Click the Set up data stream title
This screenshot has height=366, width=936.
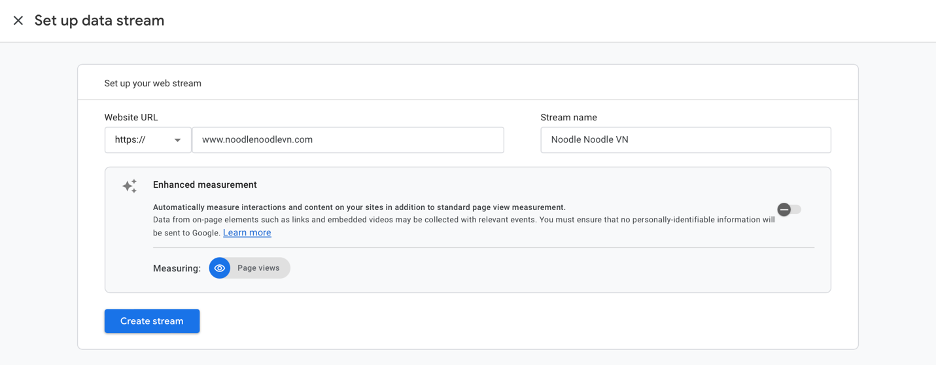[x=99, y=21]
